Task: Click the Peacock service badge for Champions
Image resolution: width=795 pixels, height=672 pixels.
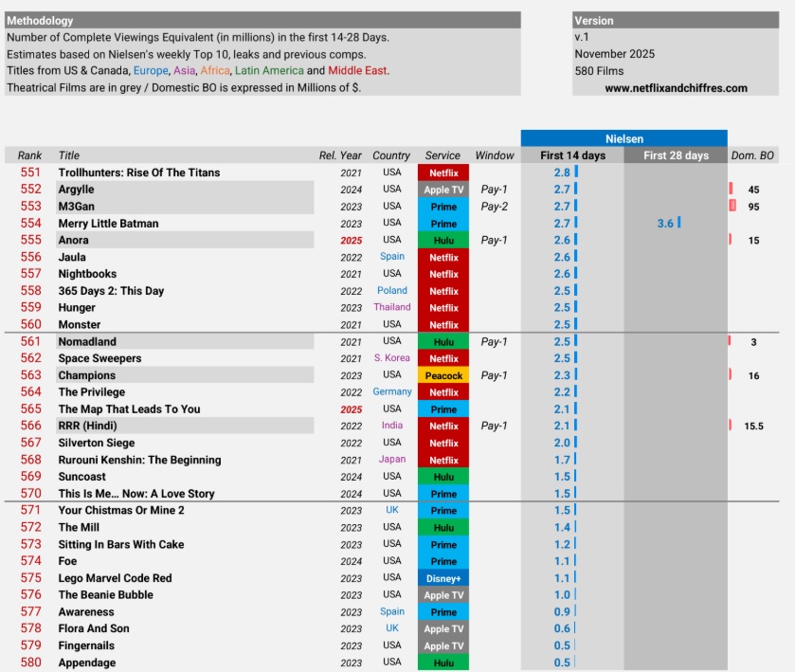Action: 443,375
